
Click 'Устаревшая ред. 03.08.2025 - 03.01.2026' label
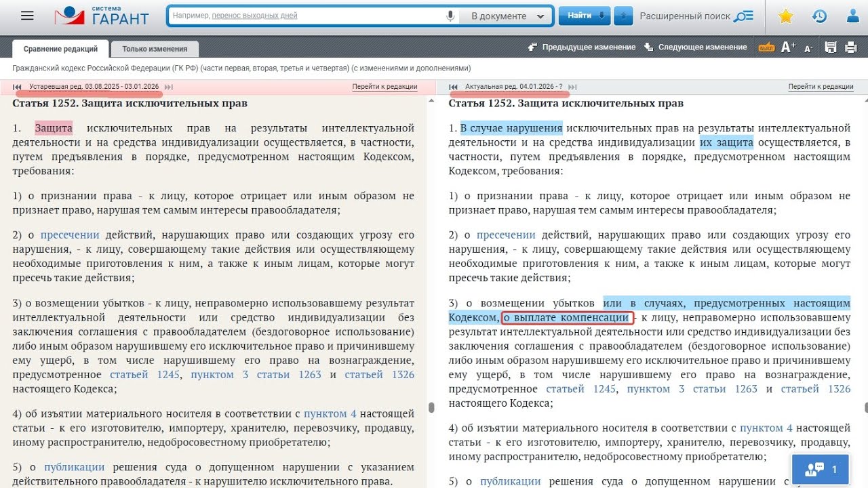(x=94, y=87)
